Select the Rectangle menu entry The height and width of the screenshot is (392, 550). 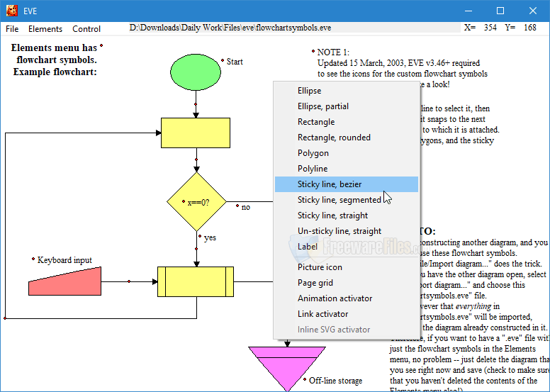[x=346, y=122]
